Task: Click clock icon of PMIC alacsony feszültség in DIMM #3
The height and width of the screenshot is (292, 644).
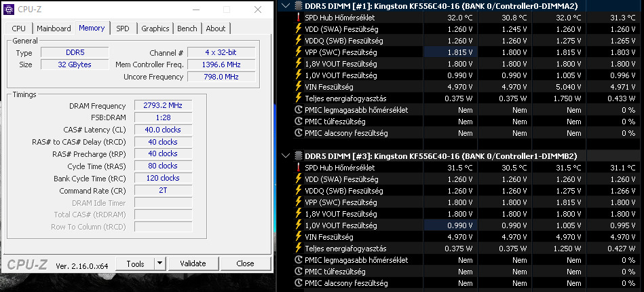Action: point(299,283)
